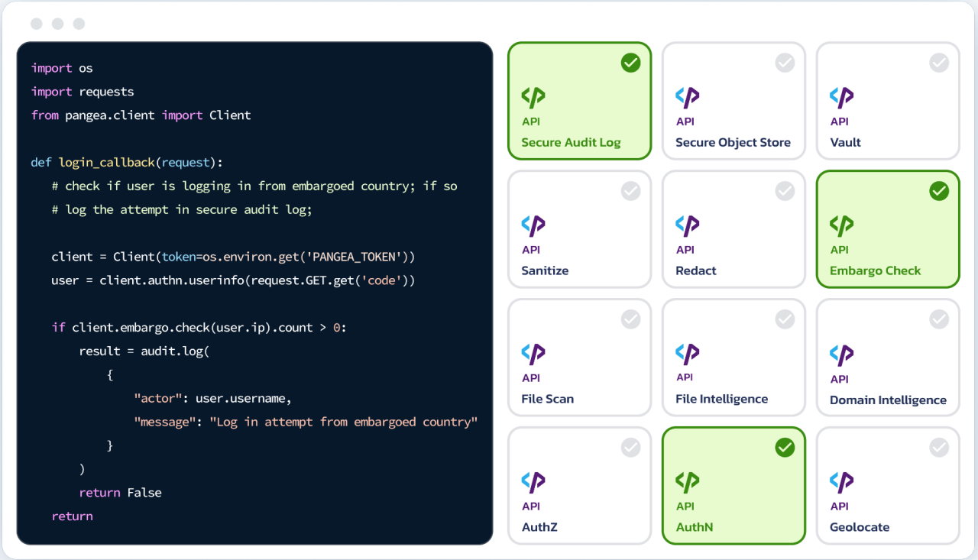
Task: Check the Geolocate card checkmark
Action: click(x=939, y=448)
